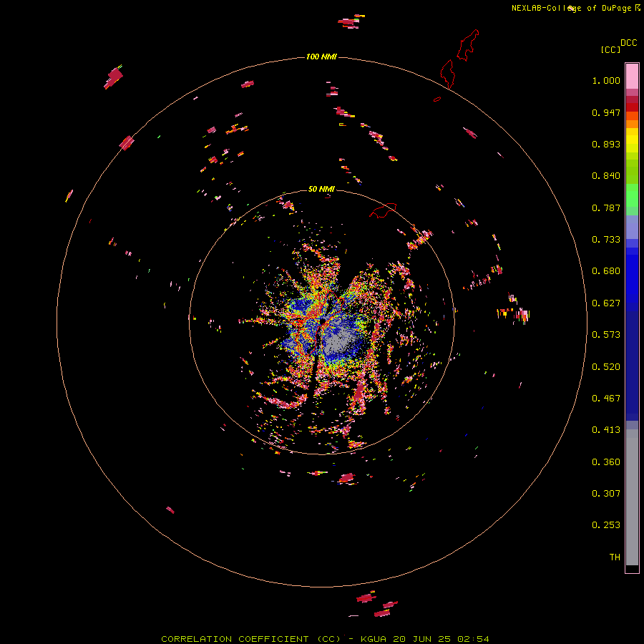
Task: Click the Correlation Coefficient KGUA title caption
Action: coord(325,639)
